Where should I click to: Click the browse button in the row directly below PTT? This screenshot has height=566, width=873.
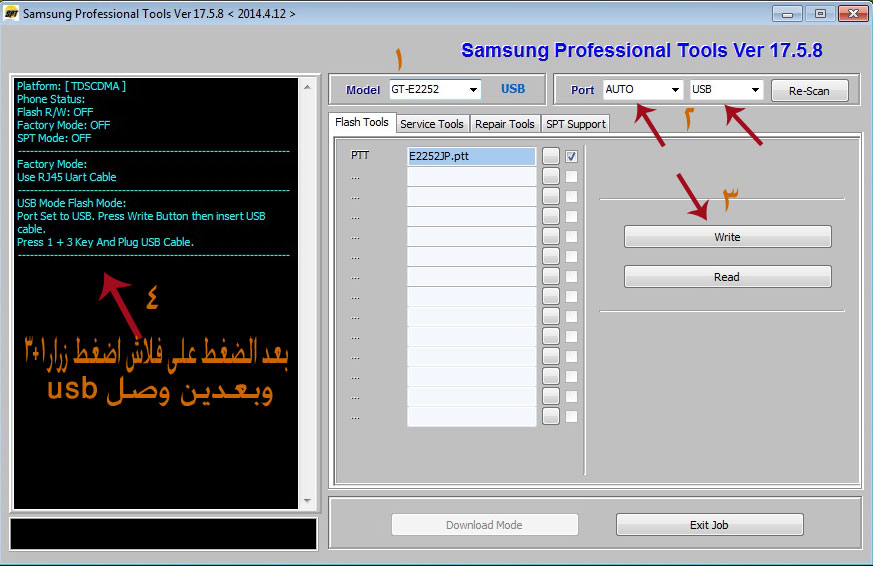[x=551, y=176]
